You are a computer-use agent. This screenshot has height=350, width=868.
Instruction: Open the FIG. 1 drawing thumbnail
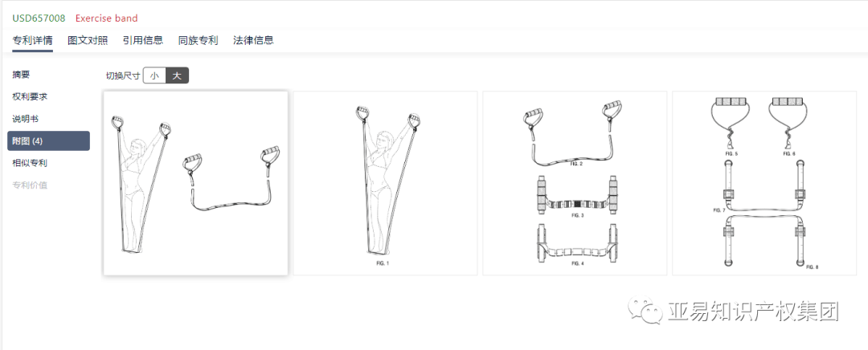pos(385,183)
